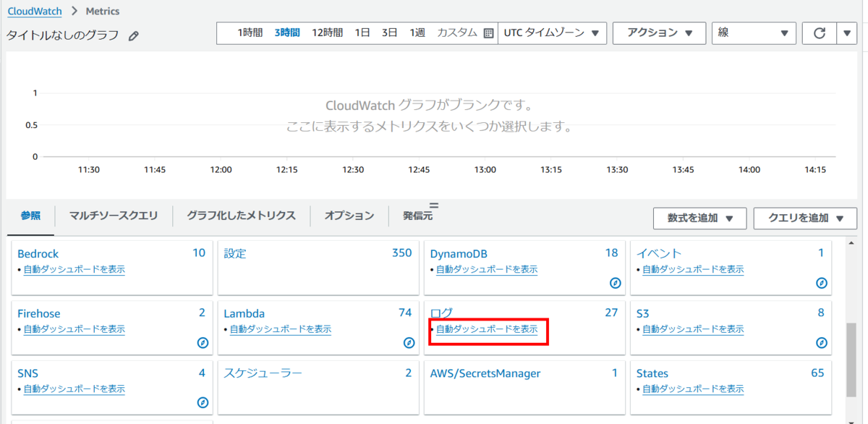
Task: Switch to the 発信元 tab
Action: (x=417, y=216)
